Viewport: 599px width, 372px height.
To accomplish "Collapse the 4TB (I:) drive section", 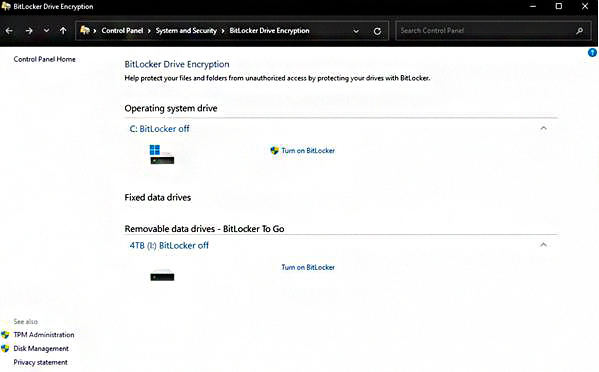I will [543, 244].
